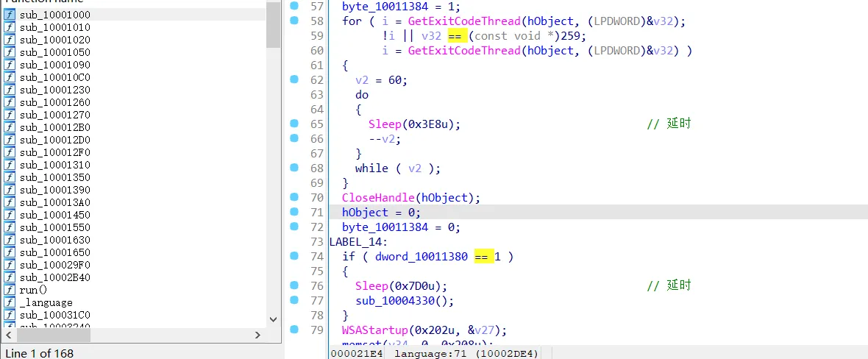Select sub_10001450 in the function list
Viewport: 868px width, 359px height.
[x=55, y=215]
